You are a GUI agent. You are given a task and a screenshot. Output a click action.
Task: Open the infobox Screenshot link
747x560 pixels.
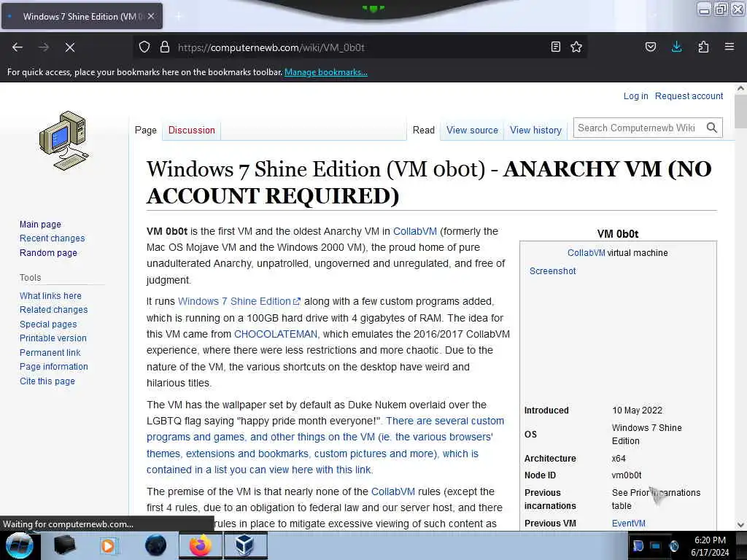click(x=553, y=271)
